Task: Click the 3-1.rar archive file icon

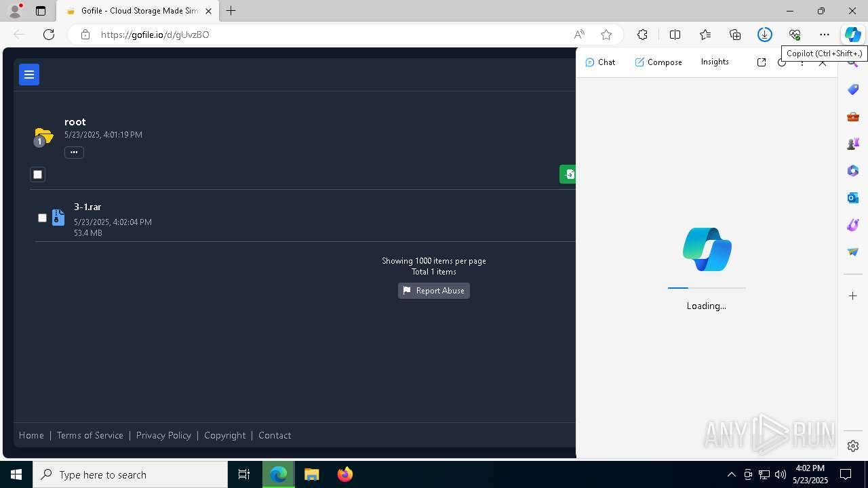Action: pyautogui.click(x=58, y=217)
